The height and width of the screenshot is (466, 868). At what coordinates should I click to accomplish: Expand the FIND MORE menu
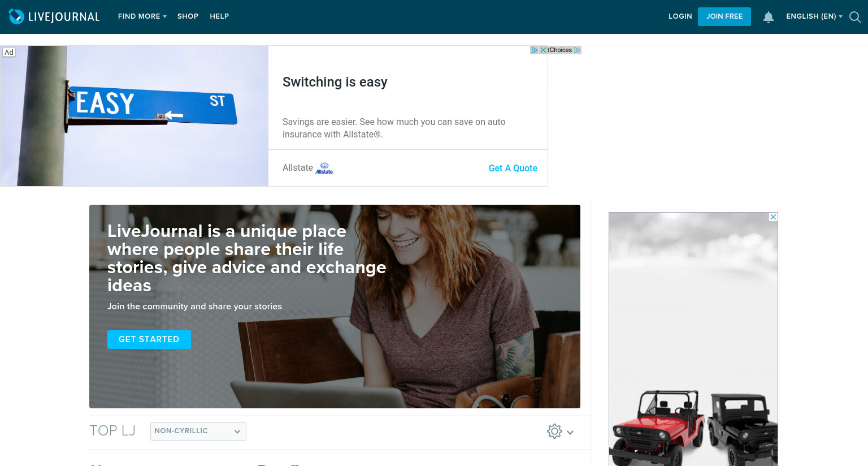142,16
